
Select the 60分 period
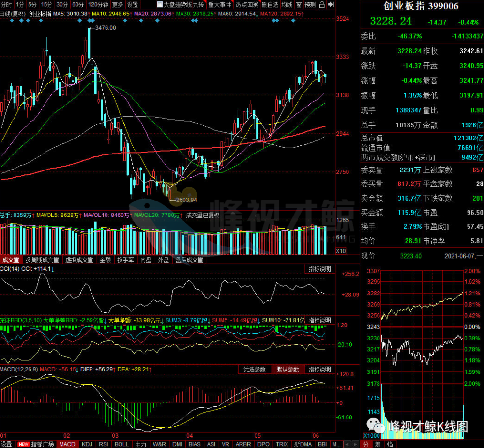pyautogui.click(x=78, y=5)
